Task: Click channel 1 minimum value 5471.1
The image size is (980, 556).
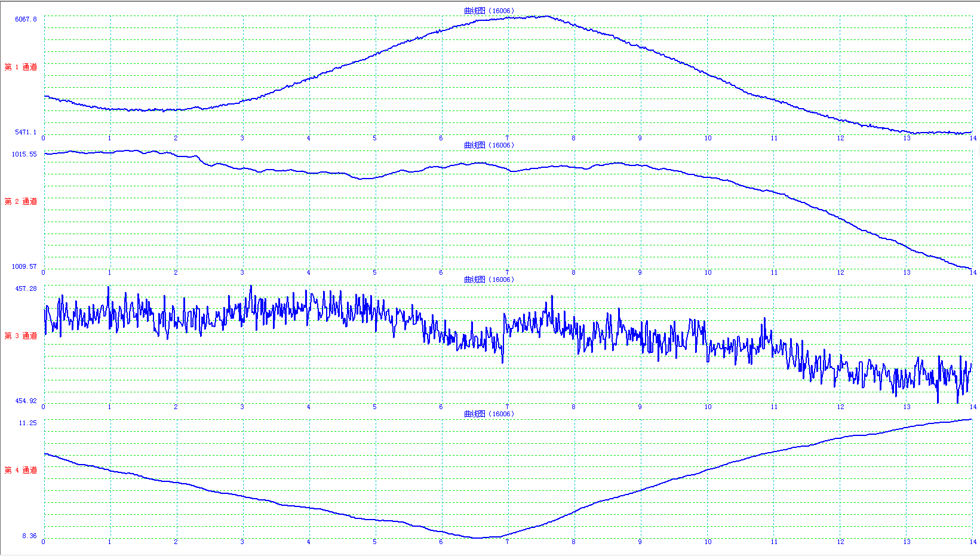Action: 26,132
